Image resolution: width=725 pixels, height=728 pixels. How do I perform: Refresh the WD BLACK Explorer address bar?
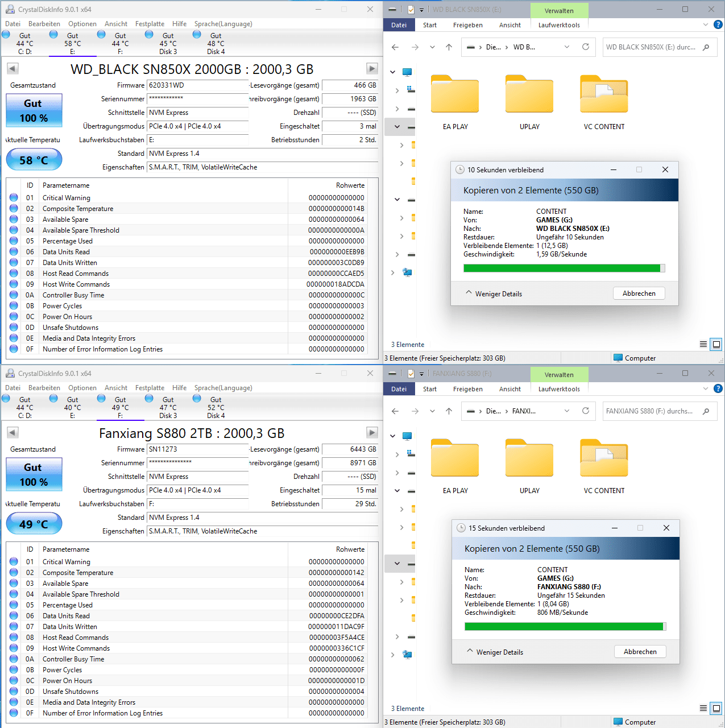pos(586,47)
